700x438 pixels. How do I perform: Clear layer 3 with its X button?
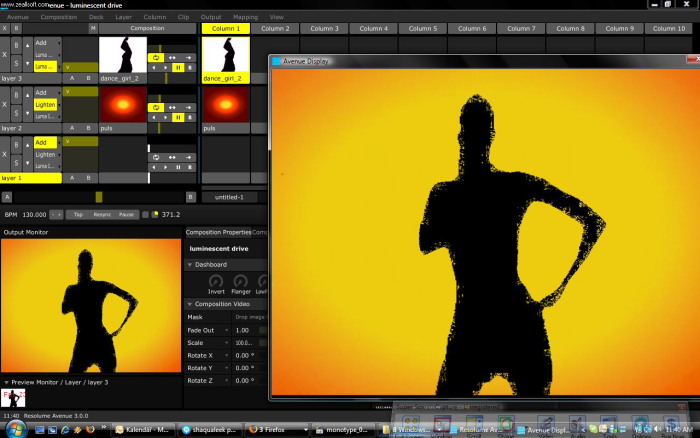(x=4, y=54)
